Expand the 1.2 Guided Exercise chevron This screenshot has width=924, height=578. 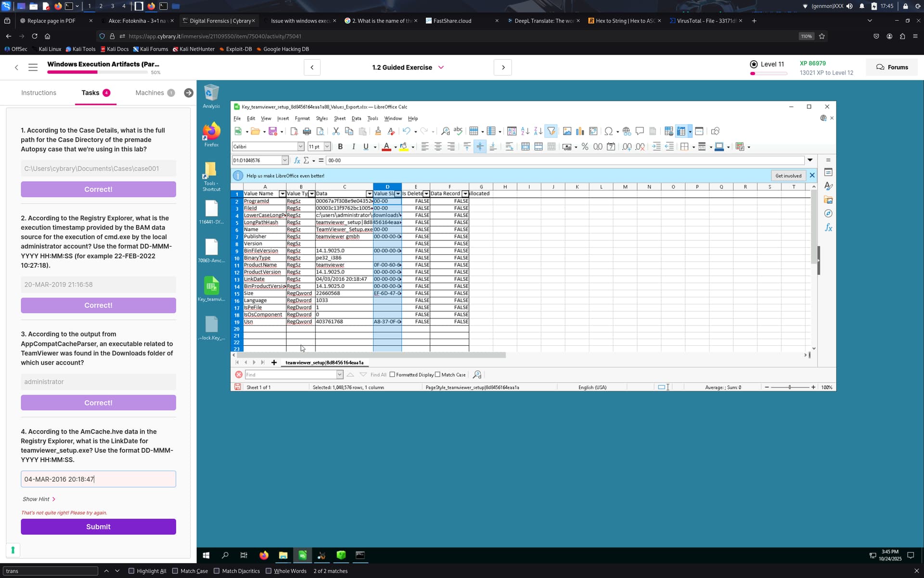tap(441, 67)
